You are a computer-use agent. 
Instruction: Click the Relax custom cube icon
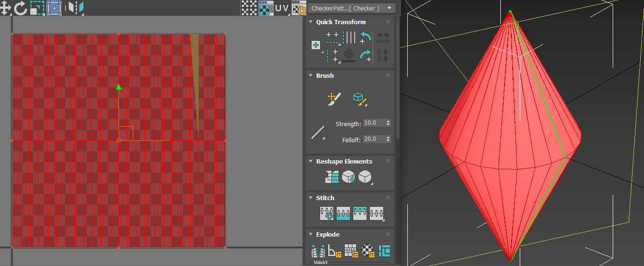(x=365, y=177)
